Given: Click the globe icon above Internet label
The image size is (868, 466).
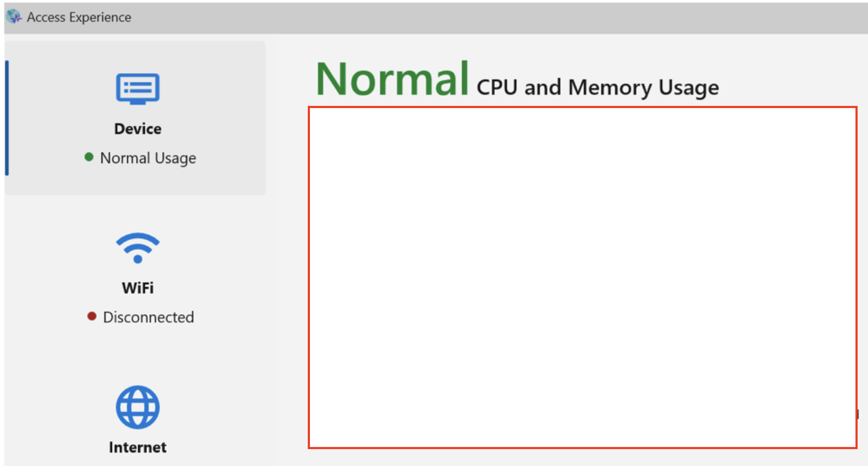Looking at the screenshot, I should point(137,407).
